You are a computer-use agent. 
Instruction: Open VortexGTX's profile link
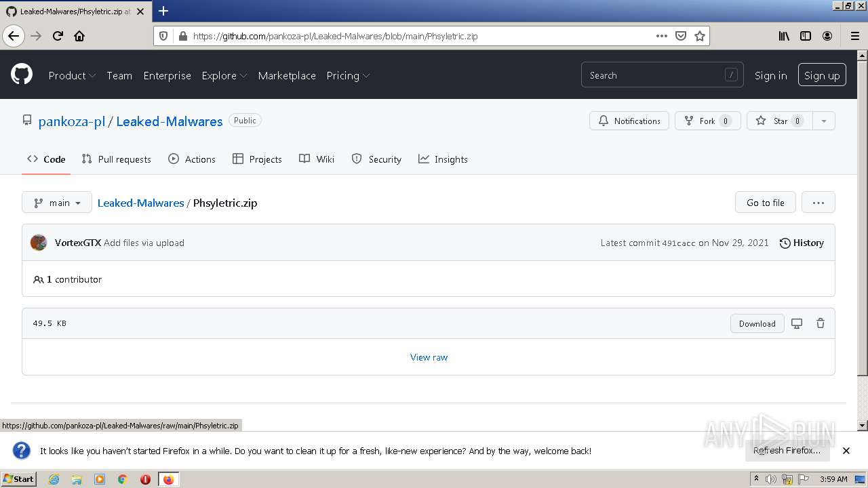78,243
